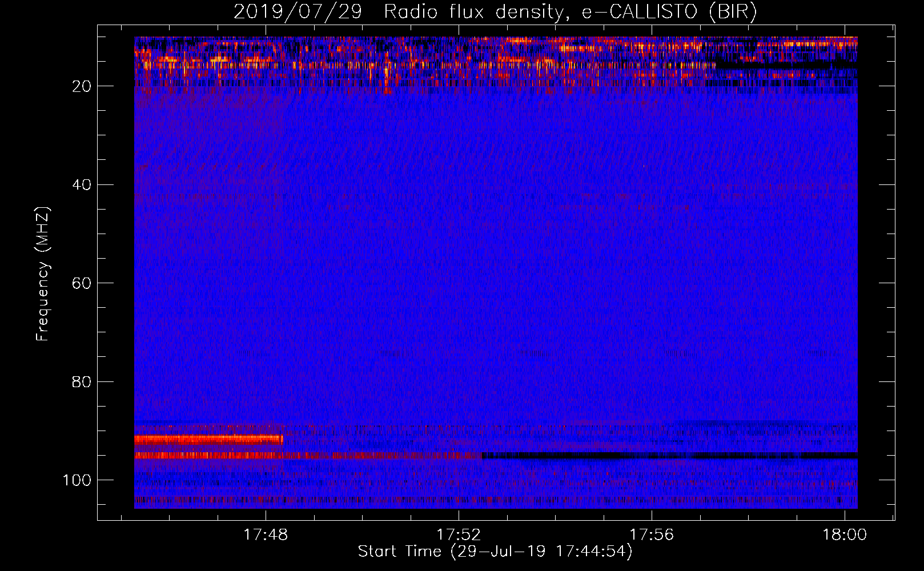Click the bright orange emission band near 92 MHz
Screen dimensions: 924x571
click(208, 440)
